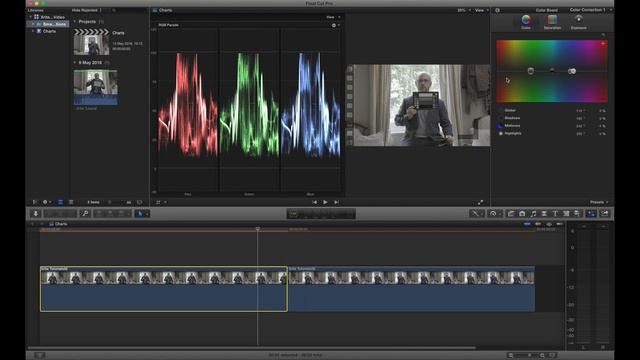Collapse the Projects section disclosure triangle
Screen dimensions: 640x360
pos(75,21)
